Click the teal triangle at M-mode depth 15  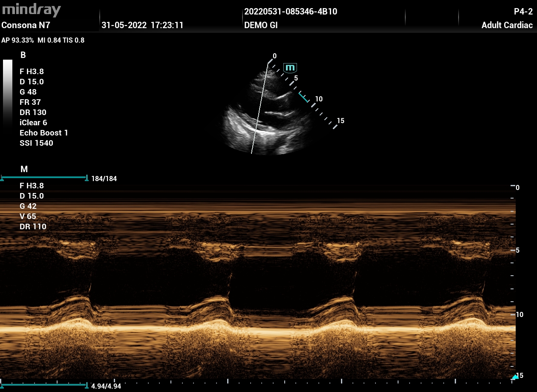coord(514,377)
